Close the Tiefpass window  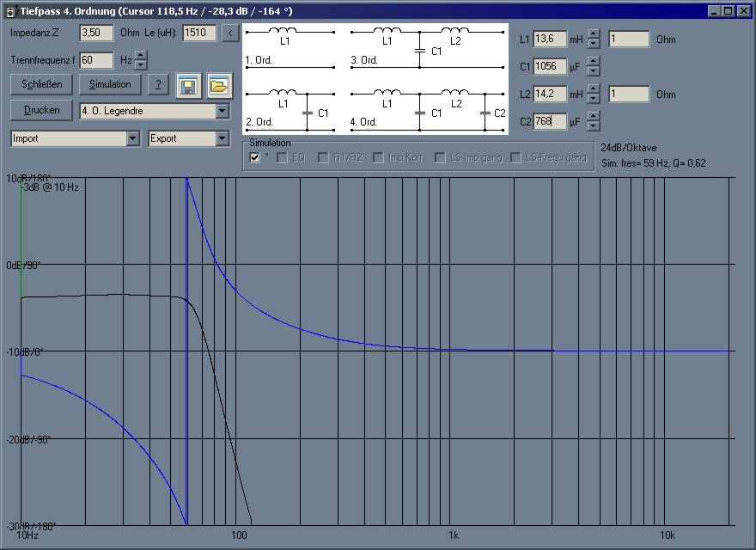point(744,11)
